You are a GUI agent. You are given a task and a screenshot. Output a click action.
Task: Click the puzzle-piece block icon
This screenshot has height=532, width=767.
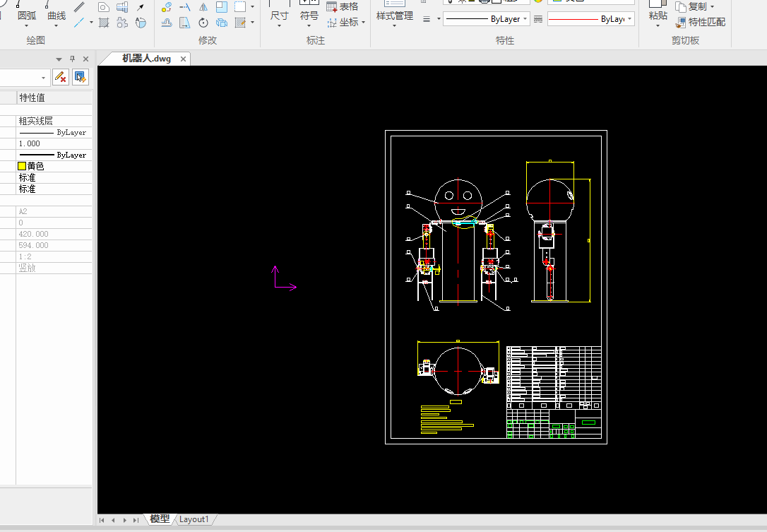click(121, 22)
